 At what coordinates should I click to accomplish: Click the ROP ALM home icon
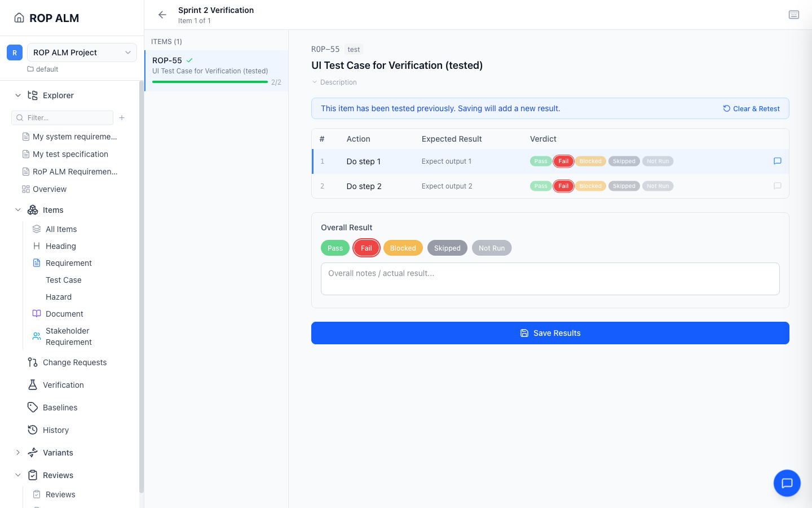(x=19, y=18)
